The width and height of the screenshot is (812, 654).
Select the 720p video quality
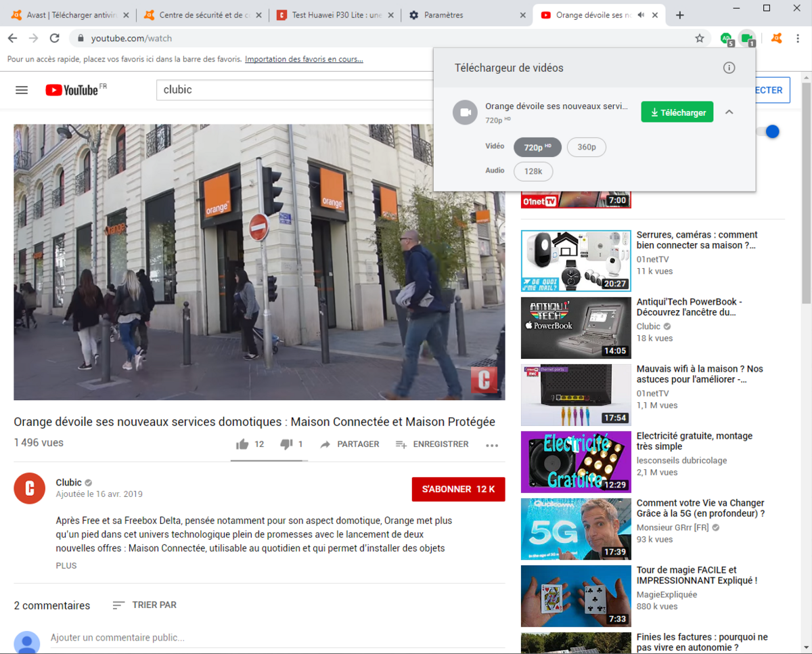click(x=537, y=147)
